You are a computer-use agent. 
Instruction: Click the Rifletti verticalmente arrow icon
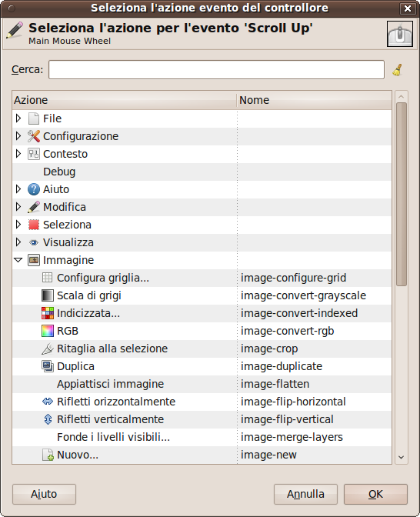48,419
